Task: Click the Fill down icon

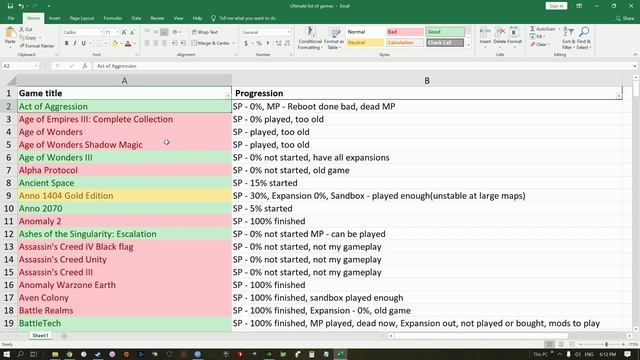Action: [x=533, y=37]
